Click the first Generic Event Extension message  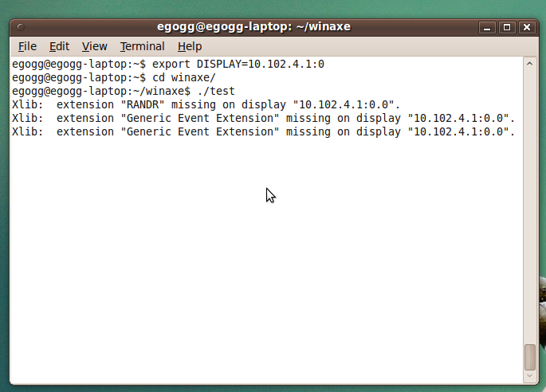[x=263, y=119]
